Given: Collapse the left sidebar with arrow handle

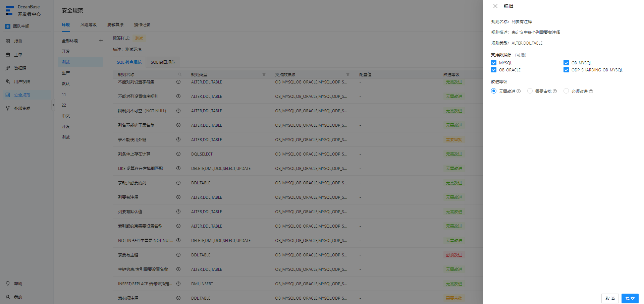Looking at the screenshot, I should [53, 105].
